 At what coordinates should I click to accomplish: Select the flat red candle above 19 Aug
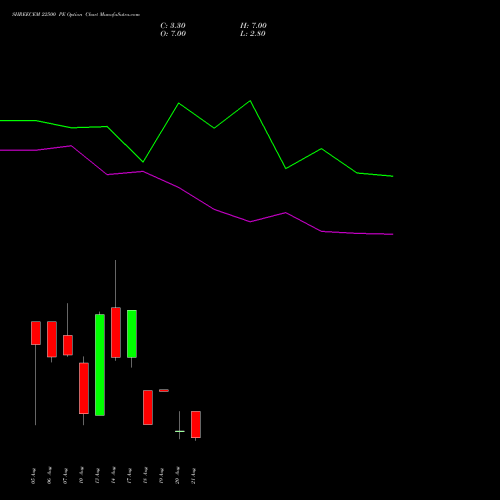[x=164, y=390]
